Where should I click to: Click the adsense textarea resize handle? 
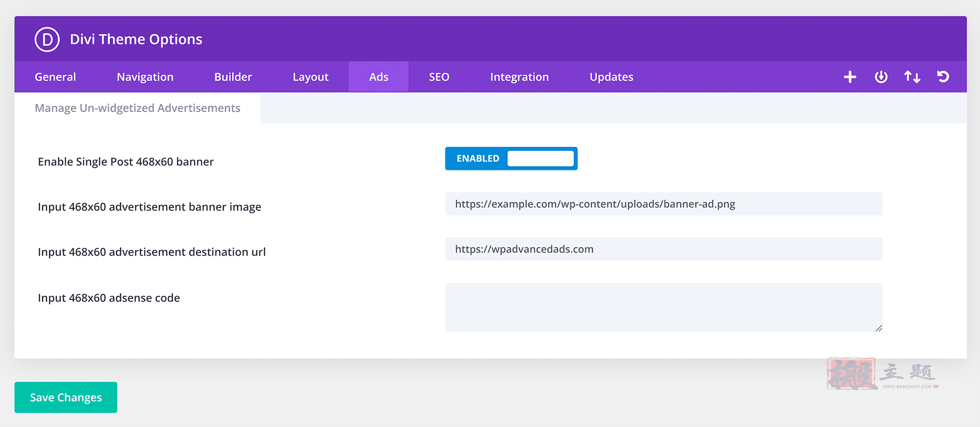(x=879, y=328)
